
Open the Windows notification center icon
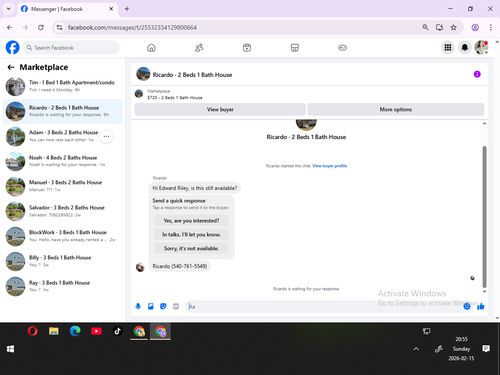click(x=486, y=349)
